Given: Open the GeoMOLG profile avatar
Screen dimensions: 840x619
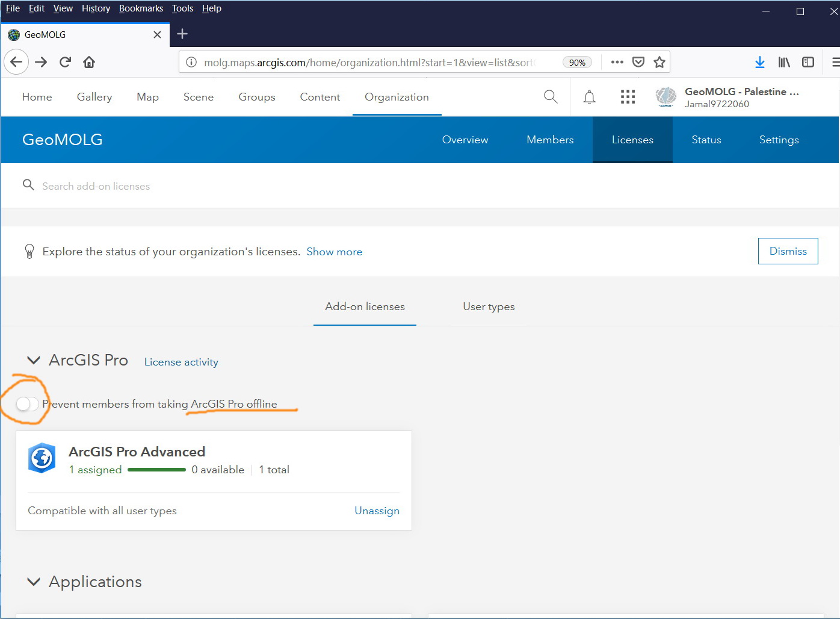Looking at the screenshot, I should 666,97.
